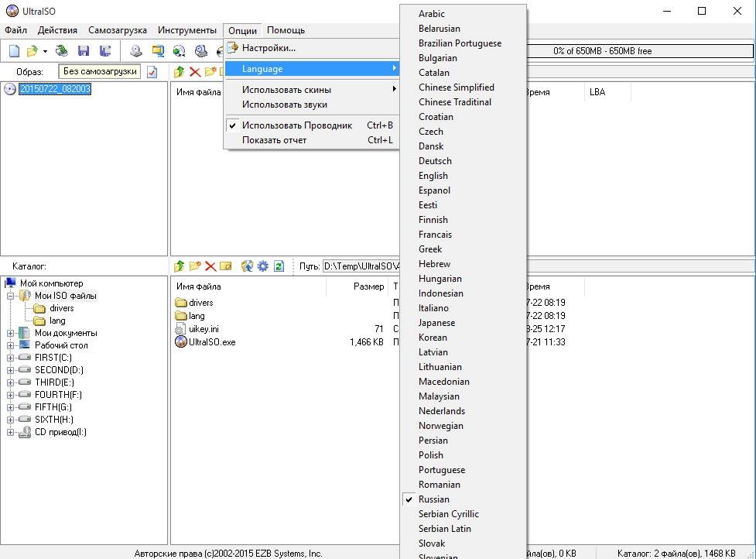Click the Rename icon in Каталог toolbar
The height and width of the screenshot is (559, 756).
226,266
